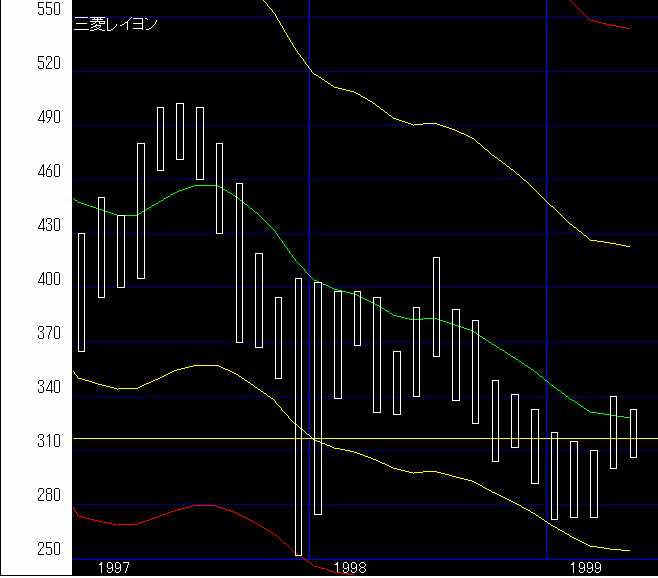Click the 三菱レイヨン chart title
The height and width of the screenshot is (578, 658).
point(114,24)
